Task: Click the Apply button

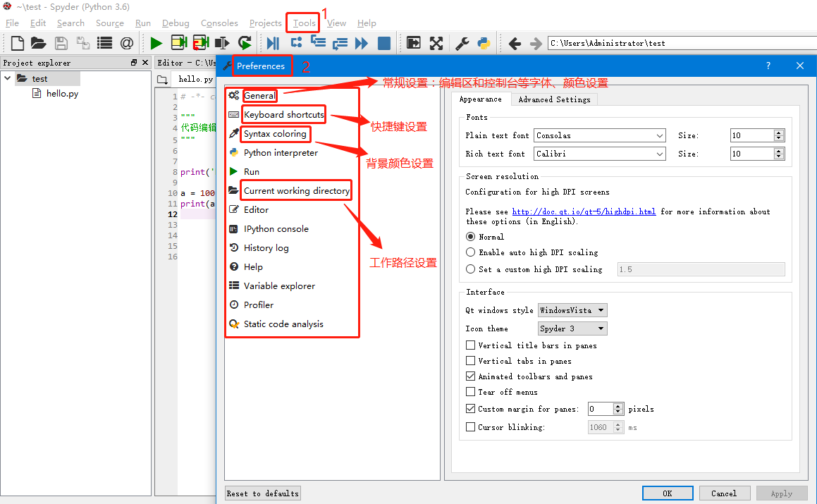Action: (x=782, y=493)
